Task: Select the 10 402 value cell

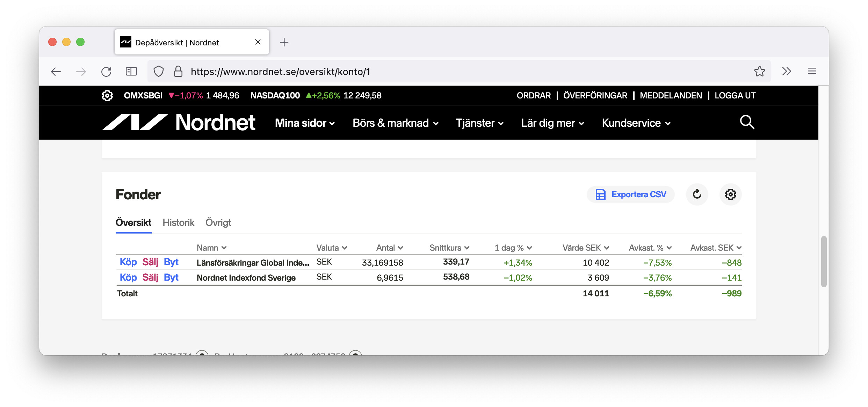Action: pyautogui.click(x=596, y=262)
